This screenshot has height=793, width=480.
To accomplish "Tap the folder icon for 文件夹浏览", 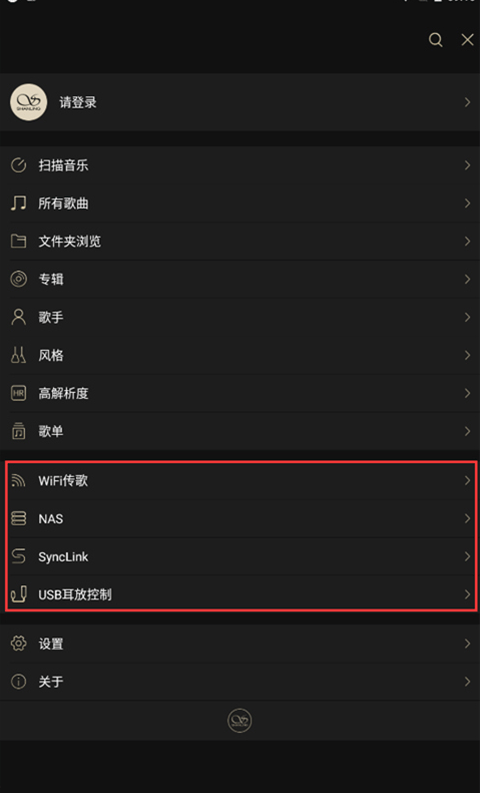I will coord(18,241).
